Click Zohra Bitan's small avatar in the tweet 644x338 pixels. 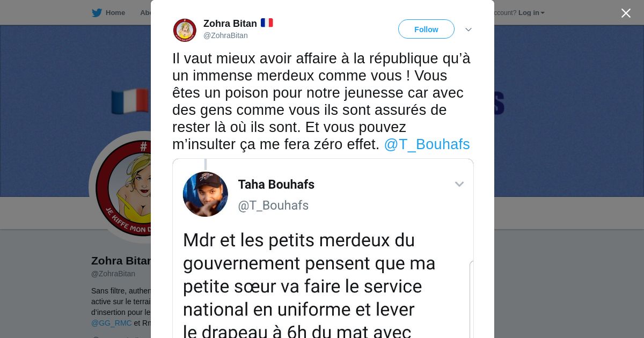pos(185,30)
